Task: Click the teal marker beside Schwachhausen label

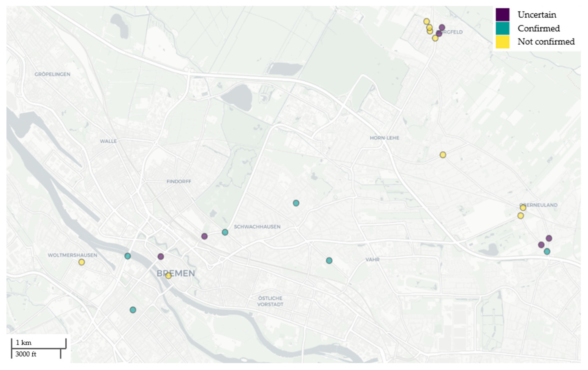Action: click(x=225, y=232)
